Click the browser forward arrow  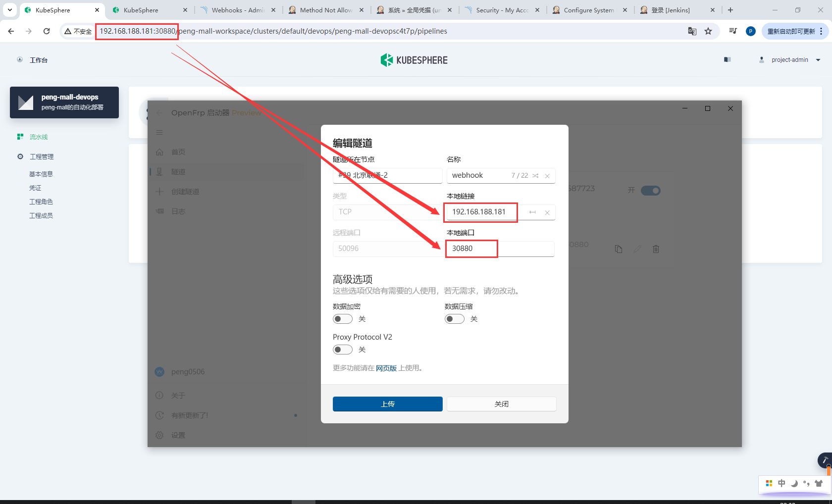coord(29,31)
